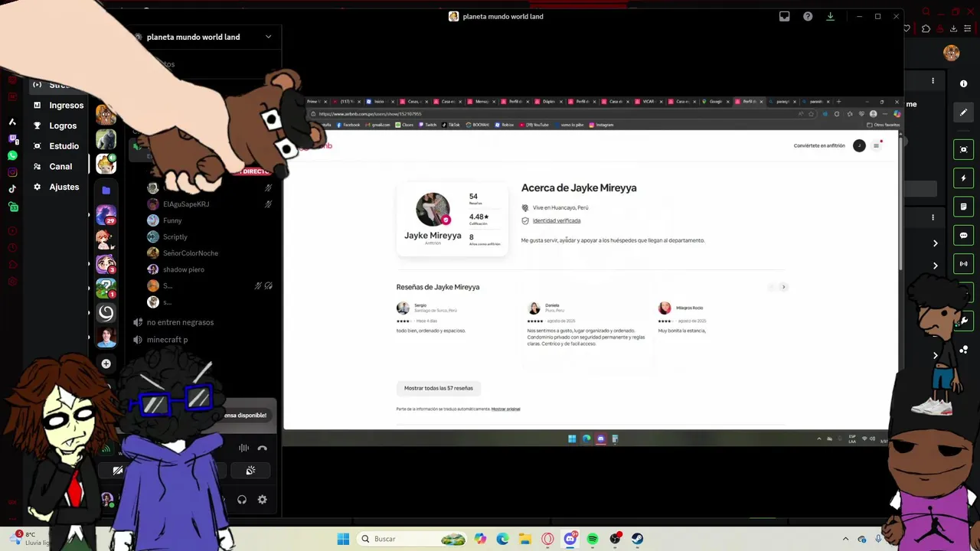Toggle Discord noise suppression waveform icon
980x551 pixels.
(243, 448)
